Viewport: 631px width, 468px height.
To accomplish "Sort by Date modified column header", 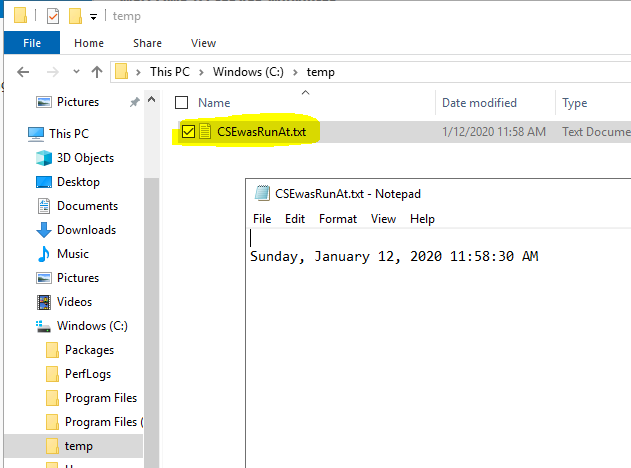I will pos(480,103).
